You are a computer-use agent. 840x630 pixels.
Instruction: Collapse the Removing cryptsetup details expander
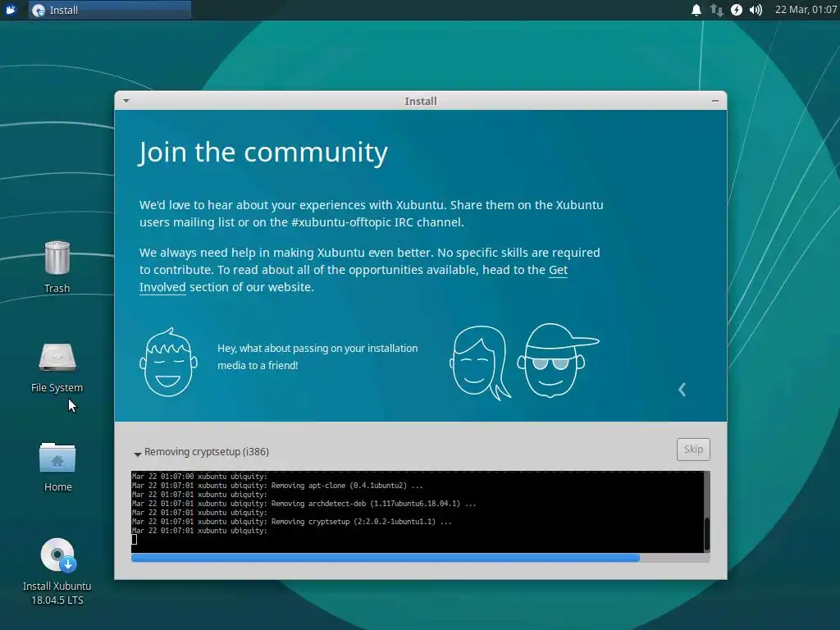coord(137,453)
